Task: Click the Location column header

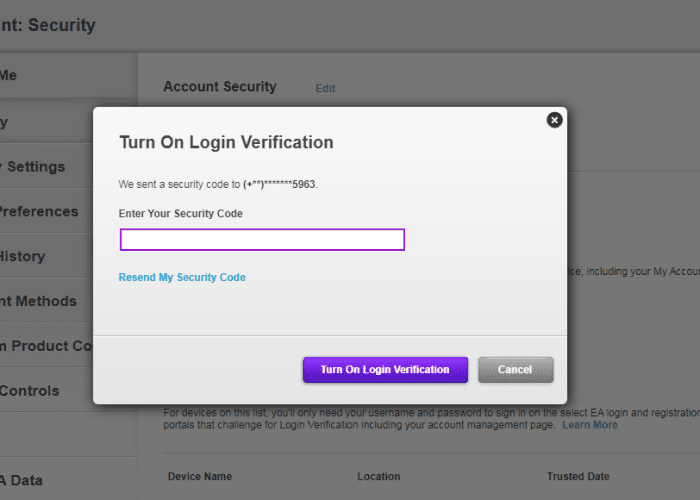Action: pyautogui.click(x=378, y=477)
